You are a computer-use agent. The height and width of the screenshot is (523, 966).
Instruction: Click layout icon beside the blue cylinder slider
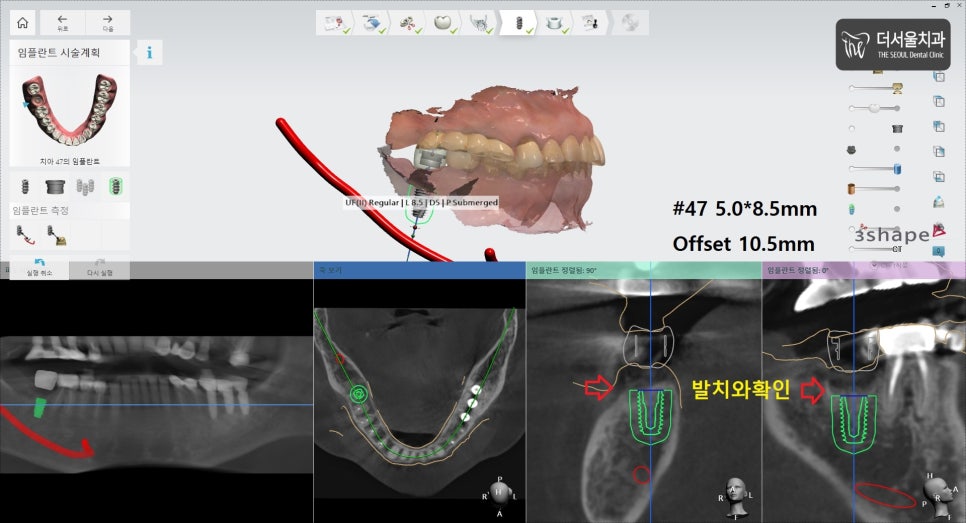(939, 177)
